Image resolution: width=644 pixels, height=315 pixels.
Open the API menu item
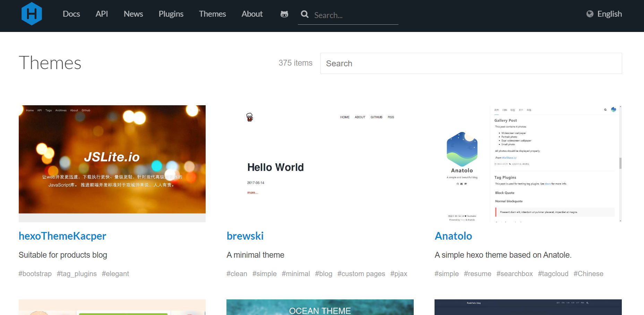coord(102,14)
